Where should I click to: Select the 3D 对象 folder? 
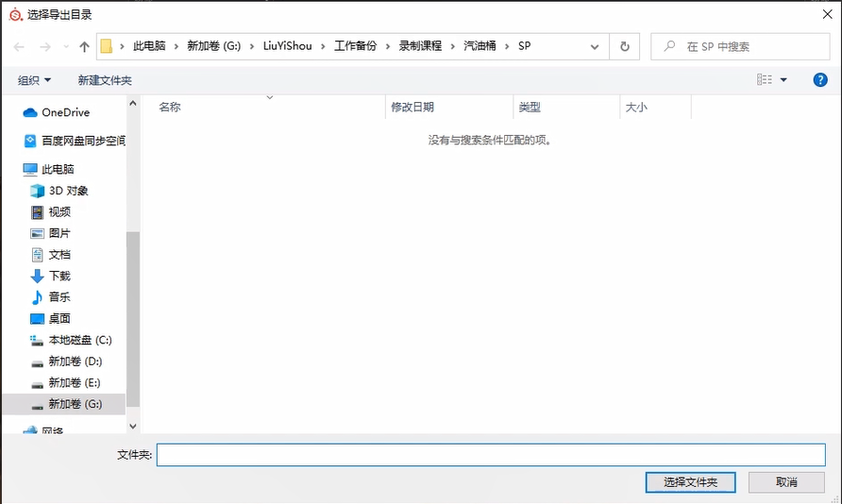pyautogui.click(x=68, y=191)
